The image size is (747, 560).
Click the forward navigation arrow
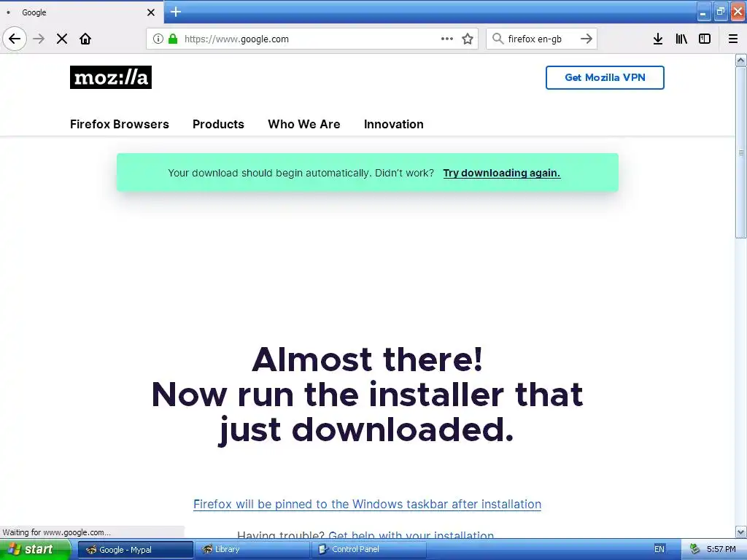pyautogui.click(x=39, y=39)
